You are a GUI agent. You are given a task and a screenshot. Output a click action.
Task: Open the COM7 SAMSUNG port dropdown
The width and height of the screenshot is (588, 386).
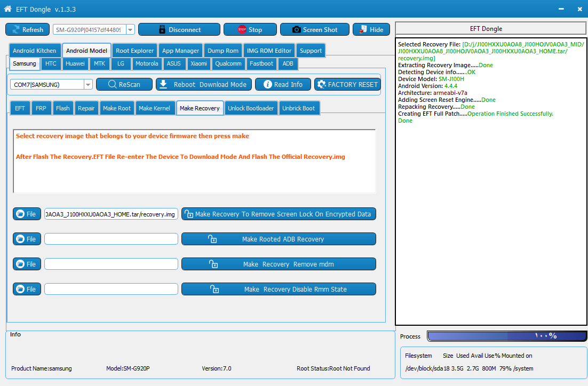(x=88, y=85)
